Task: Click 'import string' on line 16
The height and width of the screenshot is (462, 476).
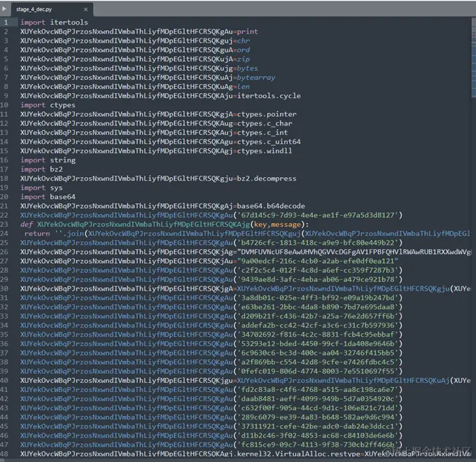Action: pyautogui.click(x=48, y=160)
